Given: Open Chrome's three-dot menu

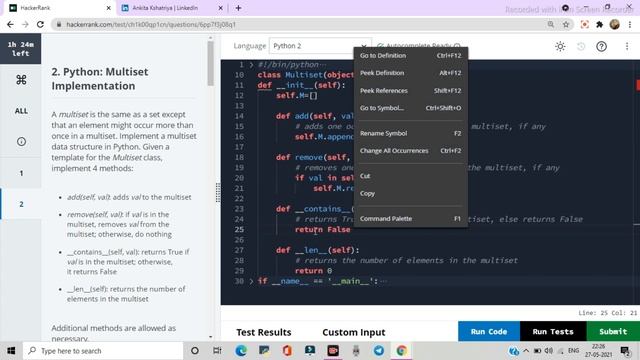Looking at the screenshot, I should point(630,24).
